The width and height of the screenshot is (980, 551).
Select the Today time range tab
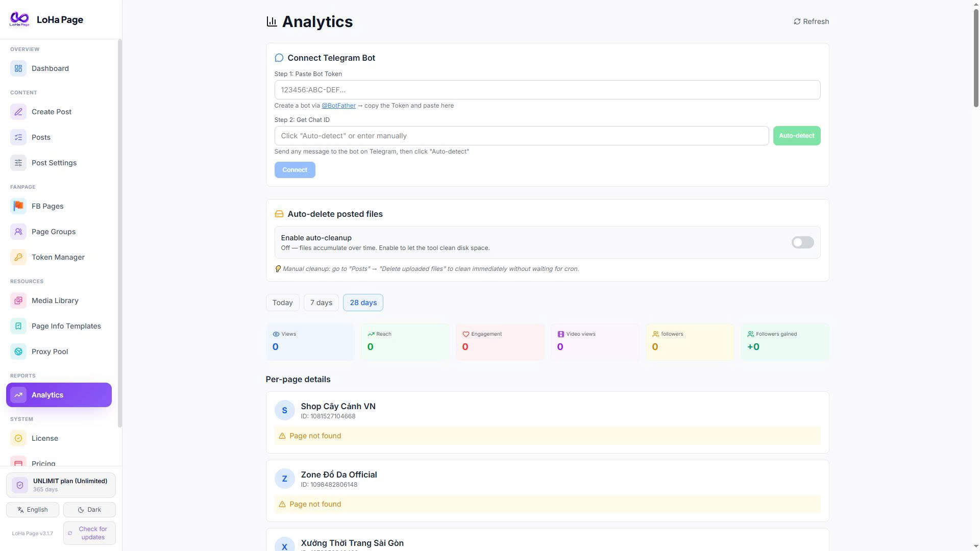pyautogui.click(x=282, y=303)
